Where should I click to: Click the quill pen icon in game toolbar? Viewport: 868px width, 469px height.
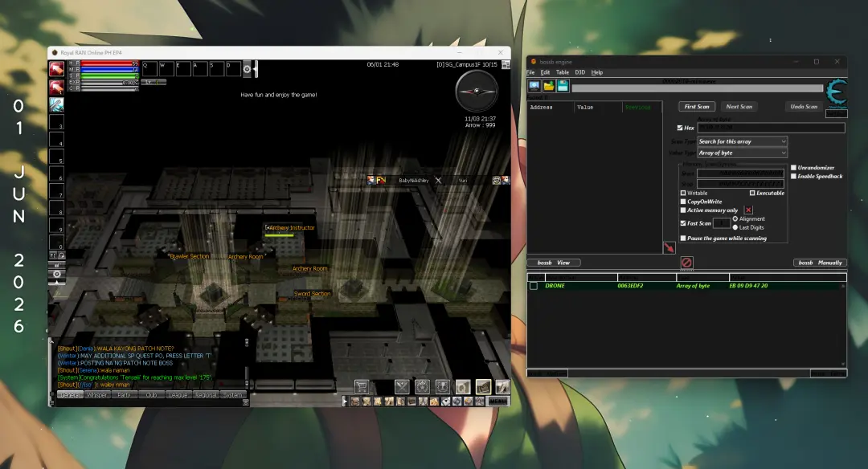(502, 386)
